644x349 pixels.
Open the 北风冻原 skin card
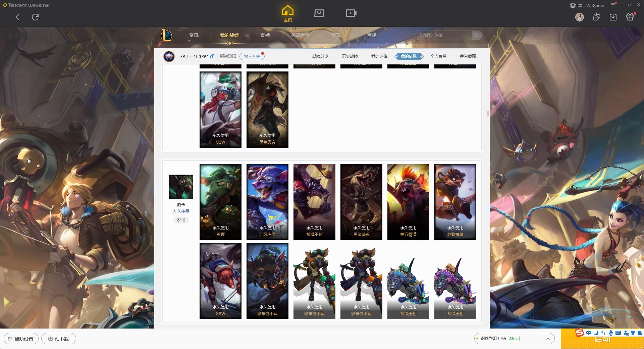point(267,202)
